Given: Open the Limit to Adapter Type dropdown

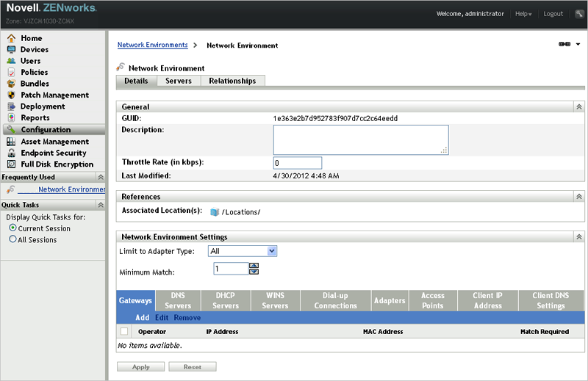Looking at the screenshot, I should pos(242,251).
